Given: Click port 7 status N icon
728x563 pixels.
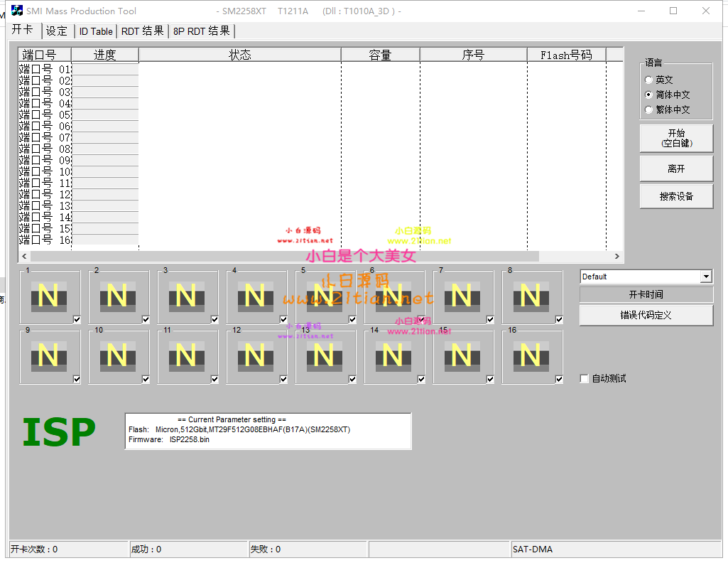Looking at the screenshot, I should coord(462,296).
